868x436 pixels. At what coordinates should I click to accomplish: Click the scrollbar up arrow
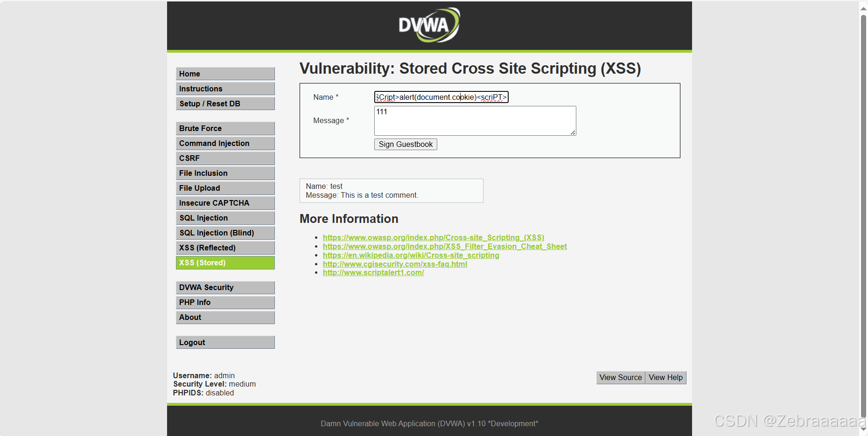pos(863,8)
